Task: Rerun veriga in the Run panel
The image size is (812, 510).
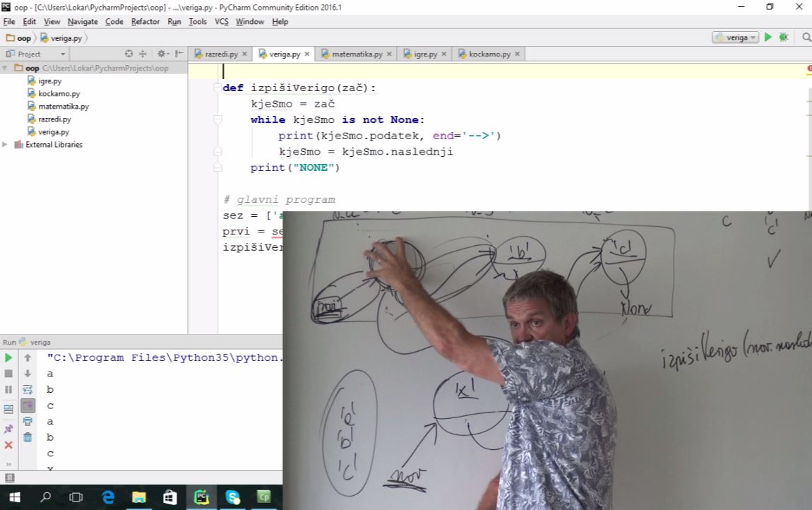Action: (8, 358)
